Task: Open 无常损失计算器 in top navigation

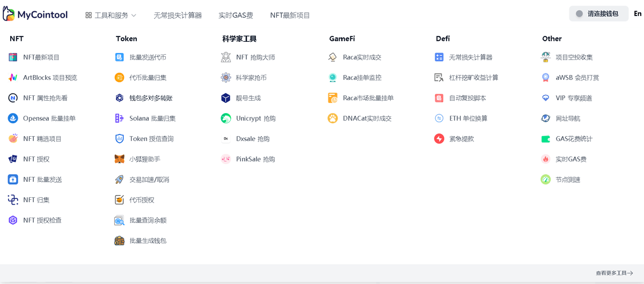Action: (x=178, y=16)
